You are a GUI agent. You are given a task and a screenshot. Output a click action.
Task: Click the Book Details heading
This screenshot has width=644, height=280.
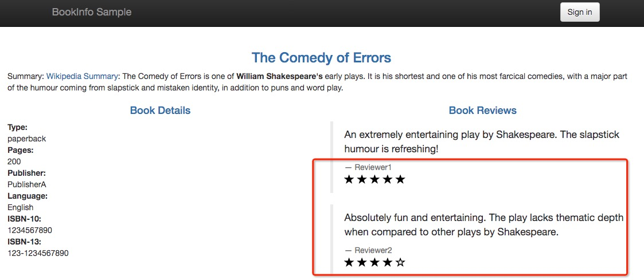click(160, 111)
